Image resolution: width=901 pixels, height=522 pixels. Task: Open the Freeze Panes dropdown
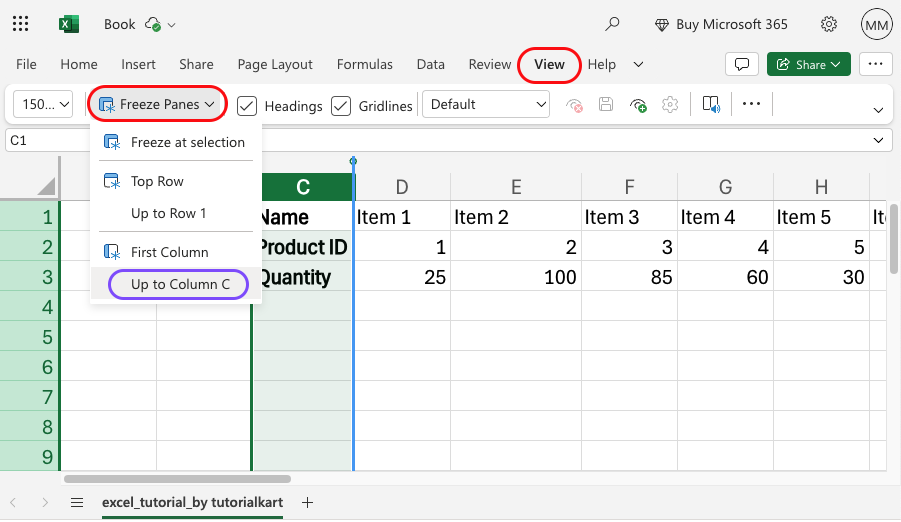tap(157, 104)
